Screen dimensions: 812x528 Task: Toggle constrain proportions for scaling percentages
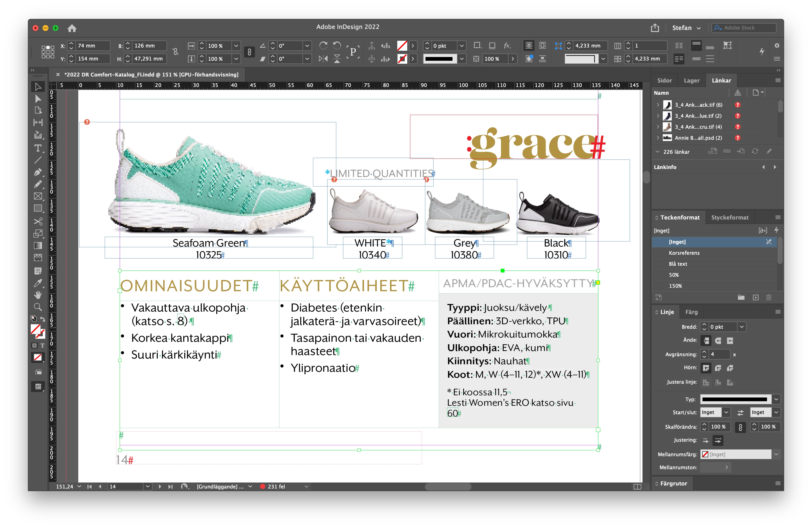coord(249,52)
